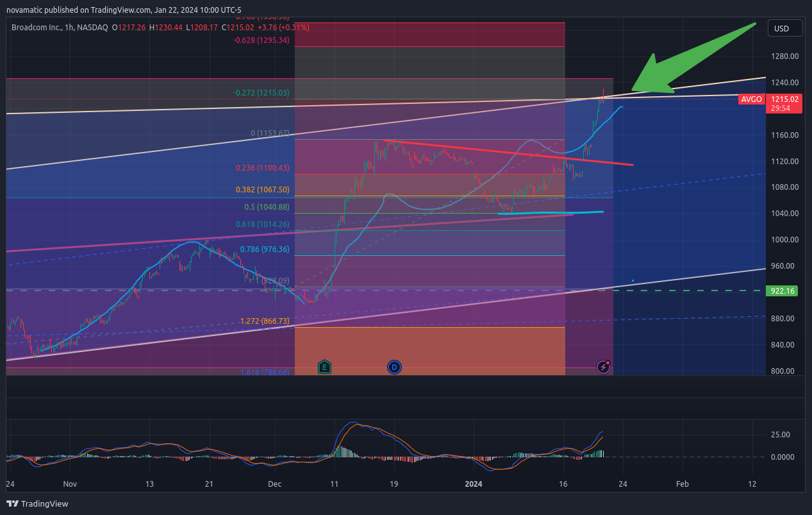Click the green 922.16 price tag
The image size is (812, 515).
pyautogui.click(x=783, y=291)
